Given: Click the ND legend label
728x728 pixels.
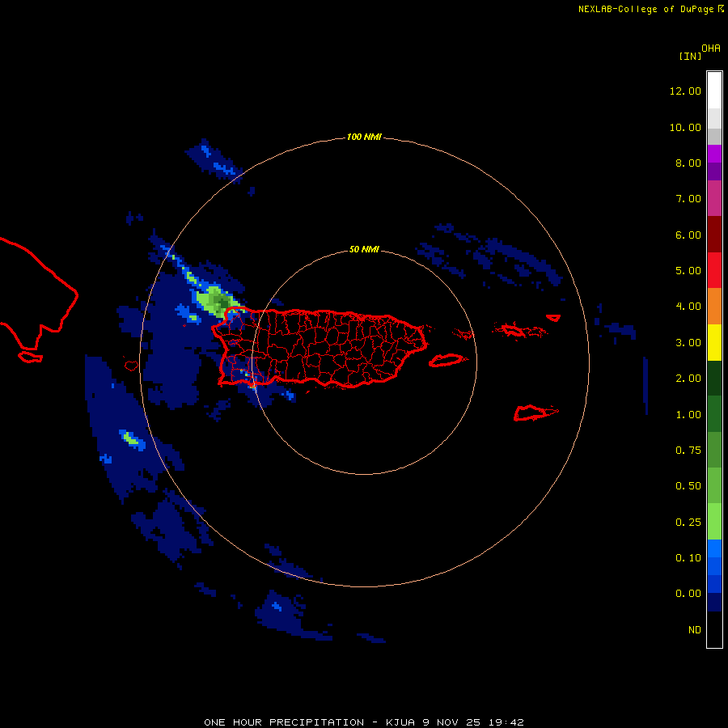Looking at the screenshot, I should point(695,630).
